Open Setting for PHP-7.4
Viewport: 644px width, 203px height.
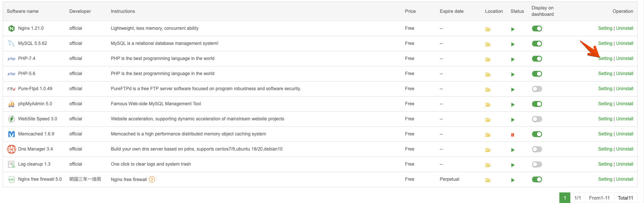pyautogui.click(x=605, y=58)
